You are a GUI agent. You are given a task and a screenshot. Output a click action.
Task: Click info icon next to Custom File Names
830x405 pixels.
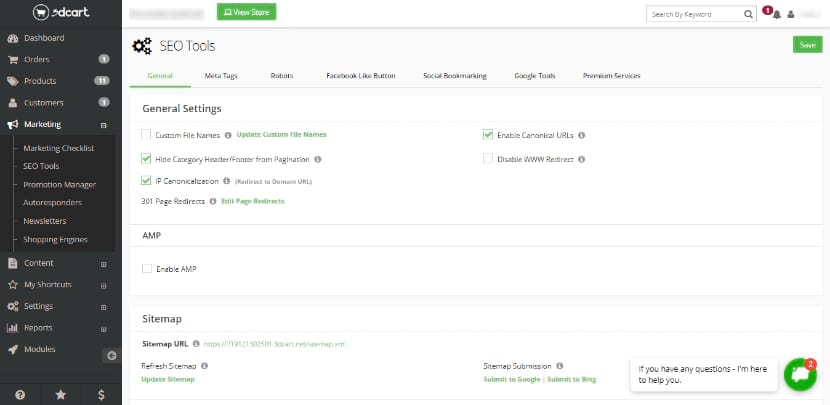(x=228, y=134)
